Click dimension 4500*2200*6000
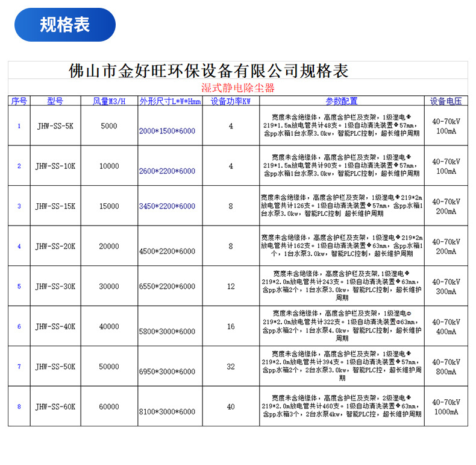Screen dimensions: 476x465 tap(167, 251)
